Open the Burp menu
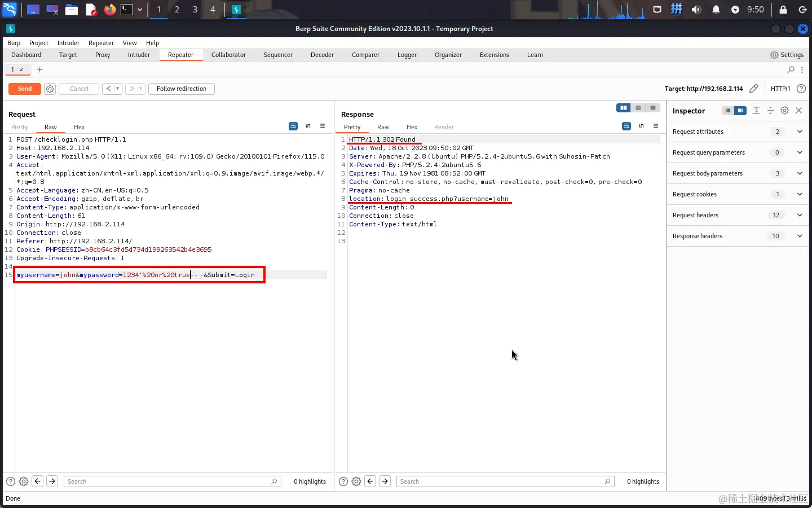 pos(14,43)
